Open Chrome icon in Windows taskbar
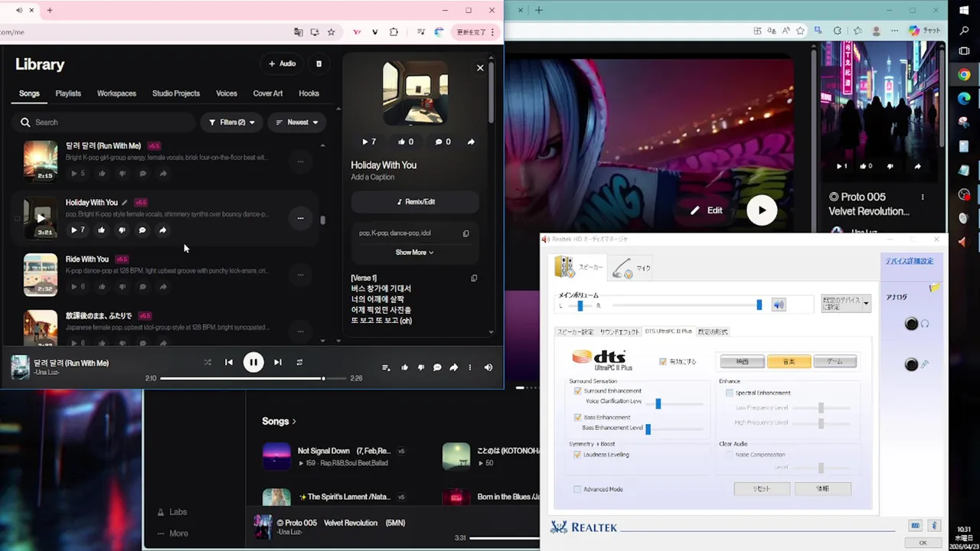The image size is (980, 551). click(964, 74)
